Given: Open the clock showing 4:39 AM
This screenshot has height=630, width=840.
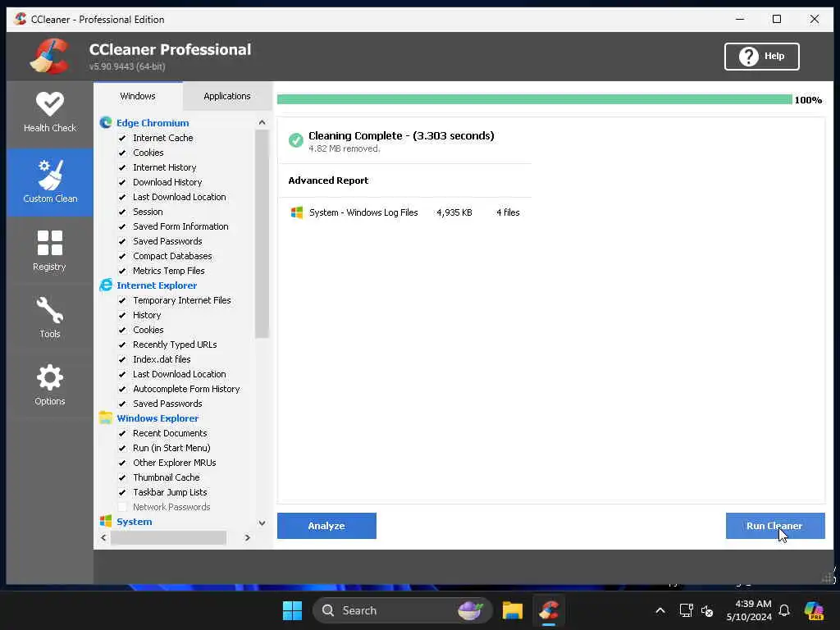Looking at the screenshot, I should pos(749,610).
